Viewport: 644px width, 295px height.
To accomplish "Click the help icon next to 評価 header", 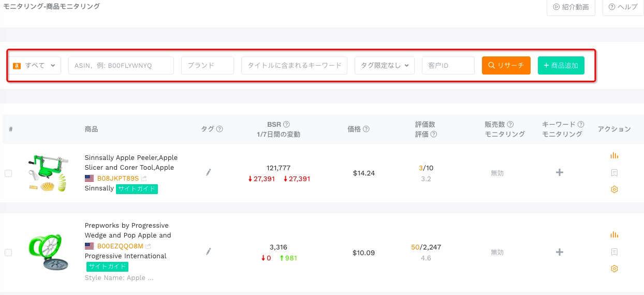I will click(434, 134).
